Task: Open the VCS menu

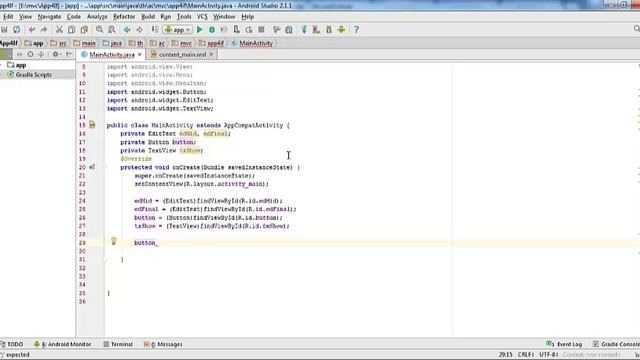Action: (202, 17)
